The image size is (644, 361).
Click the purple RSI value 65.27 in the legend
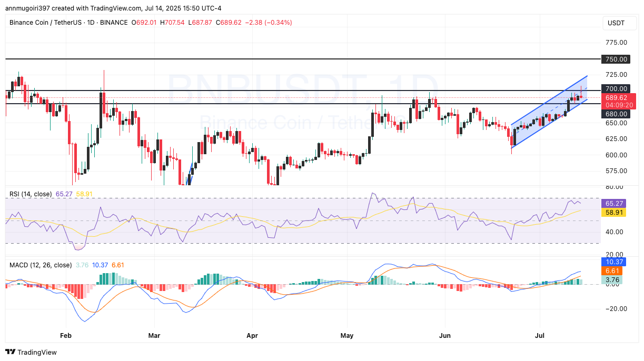click(x=64, y=194)
